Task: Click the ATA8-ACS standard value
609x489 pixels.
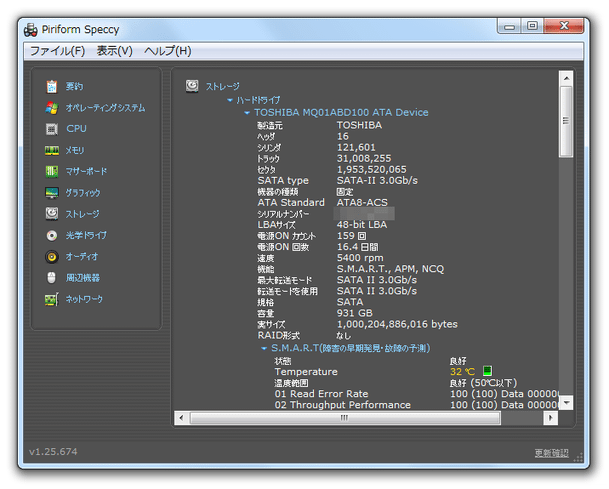Action: 362,203
